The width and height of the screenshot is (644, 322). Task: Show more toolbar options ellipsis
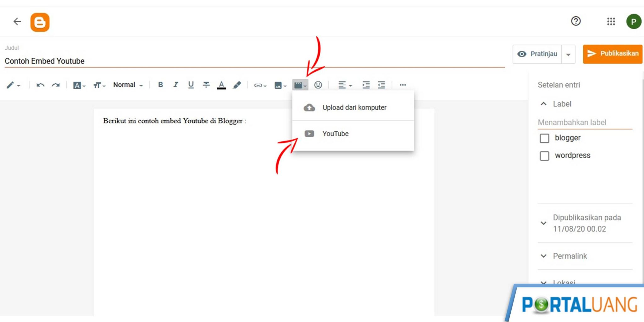[402, 85]
